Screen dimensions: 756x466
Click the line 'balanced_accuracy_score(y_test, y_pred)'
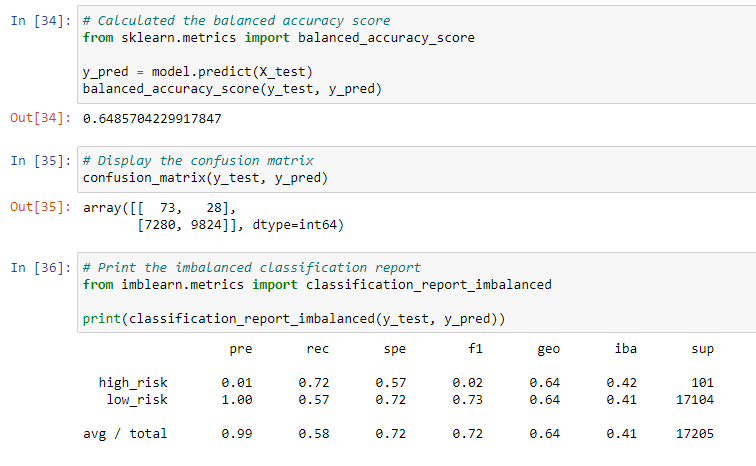tap(232, 89)
